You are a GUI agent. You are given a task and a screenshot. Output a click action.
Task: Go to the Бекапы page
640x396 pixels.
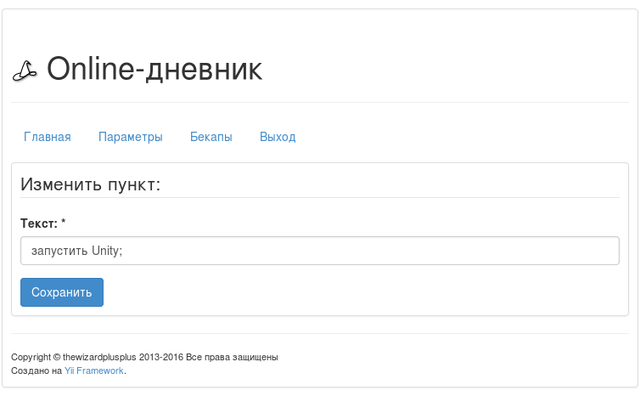tap(211, 136)
